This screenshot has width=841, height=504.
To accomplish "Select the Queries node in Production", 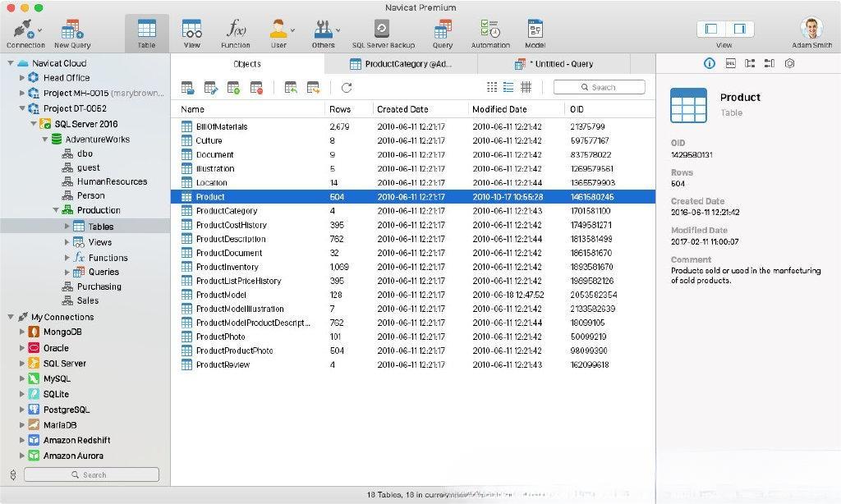I will tap(103, 273).
